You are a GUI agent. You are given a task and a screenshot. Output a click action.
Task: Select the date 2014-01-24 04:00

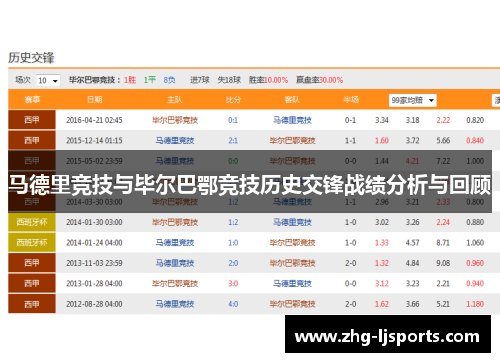tap(94, 243)
